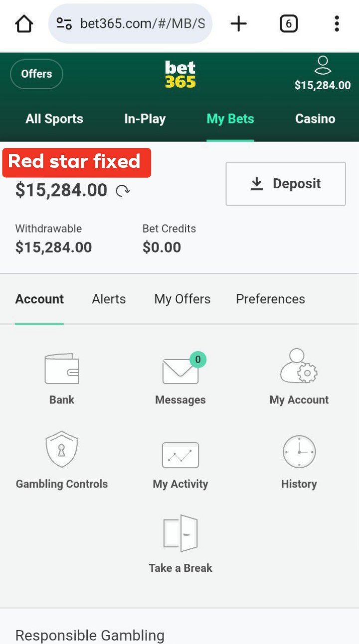
Task: Go to browser home page
Action: [24, 23]
